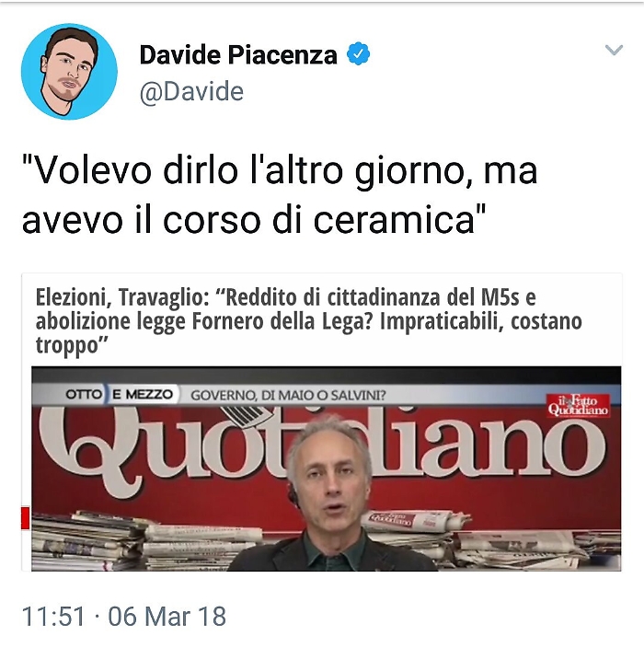Open Davide Piacenza's cartoon profile avatar
Viewport: 644px width, 648px height.
click(x=69, y=71)
